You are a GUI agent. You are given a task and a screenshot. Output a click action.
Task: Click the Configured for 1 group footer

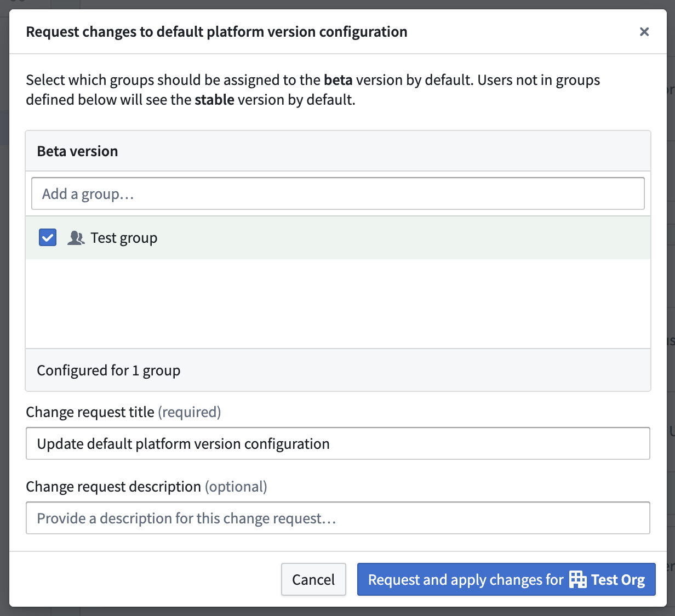[108, 370]
